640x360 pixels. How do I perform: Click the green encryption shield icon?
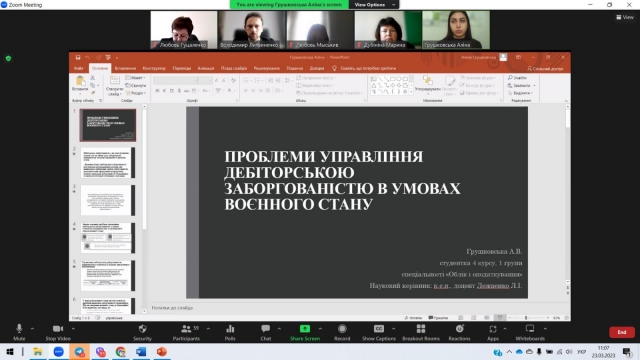[8, 58]
